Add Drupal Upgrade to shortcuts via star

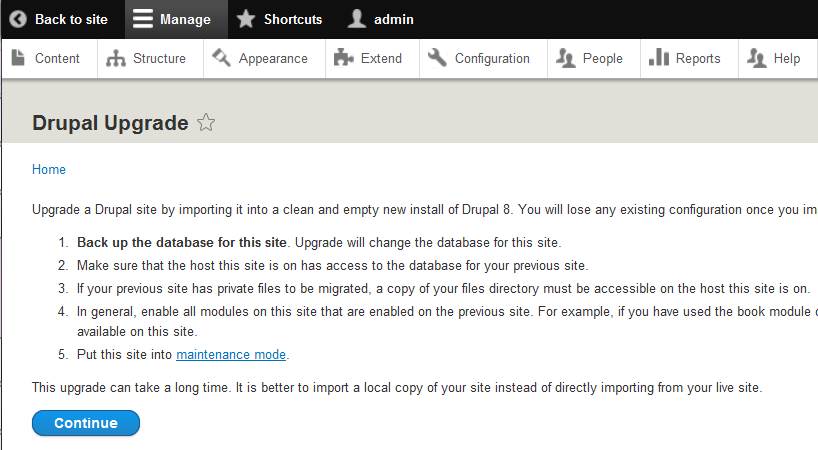point(206,123)
